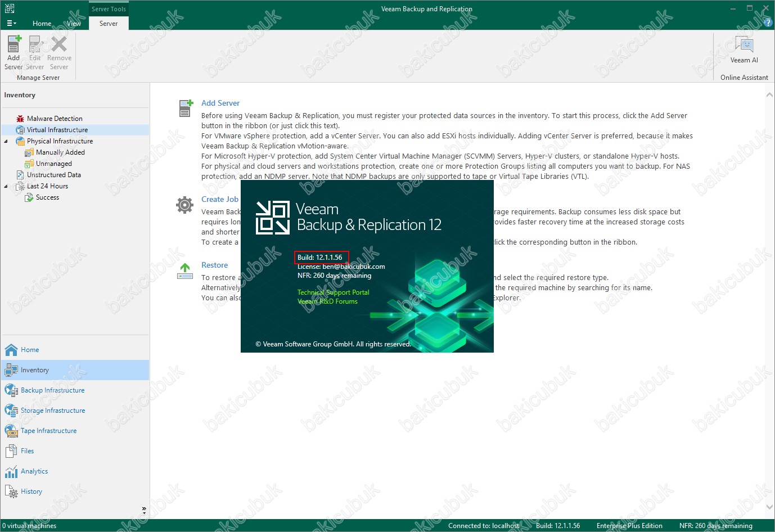Click the Build 12.1.1.56 text in splash

pyautogui.click(x=320, y=258)
